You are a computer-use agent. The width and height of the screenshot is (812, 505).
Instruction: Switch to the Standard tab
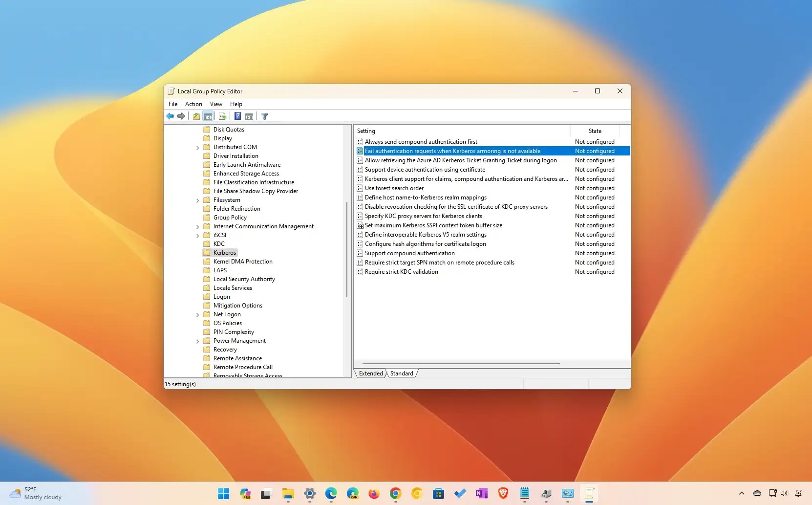click(x=401, y=373)
